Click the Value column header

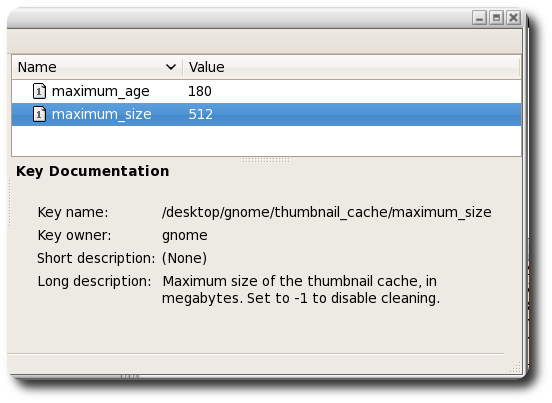(x=351, y=67)
